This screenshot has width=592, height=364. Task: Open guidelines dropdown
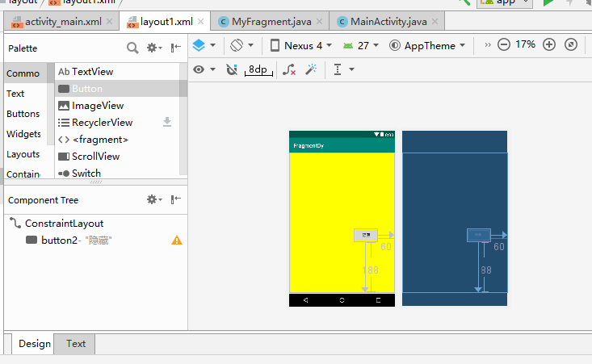[x=343, y=69]
